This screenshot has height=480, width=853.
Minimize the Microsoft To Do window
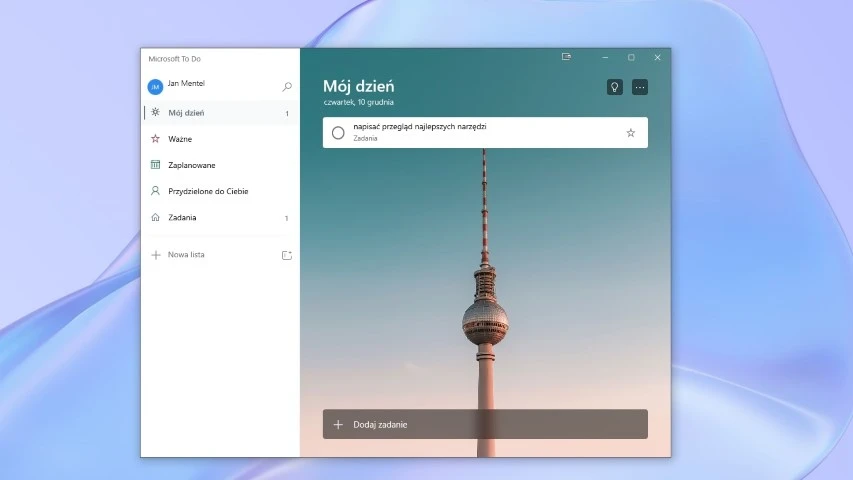605,57
